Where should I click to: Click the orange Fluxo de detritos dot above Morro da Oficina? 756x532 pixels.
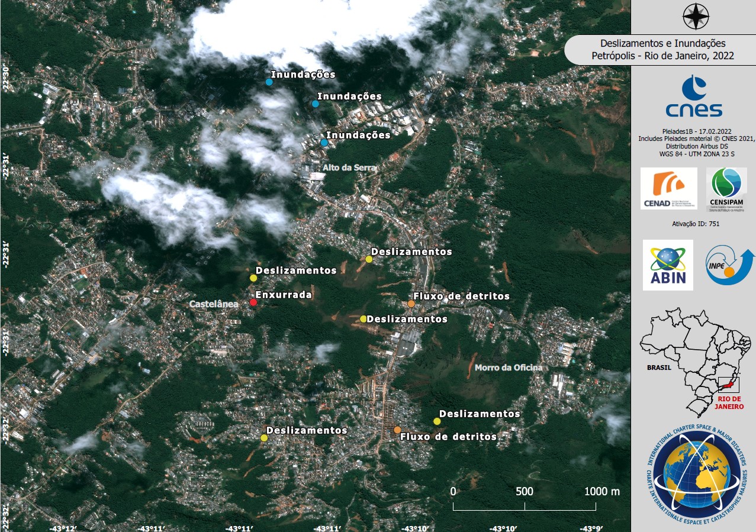[411, 304]
